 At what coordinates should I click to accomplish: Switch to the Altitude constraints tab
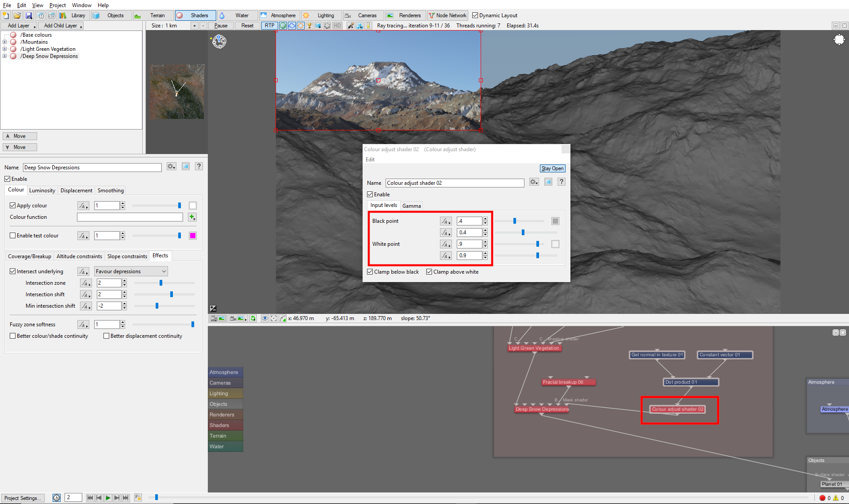pos(79,256)
